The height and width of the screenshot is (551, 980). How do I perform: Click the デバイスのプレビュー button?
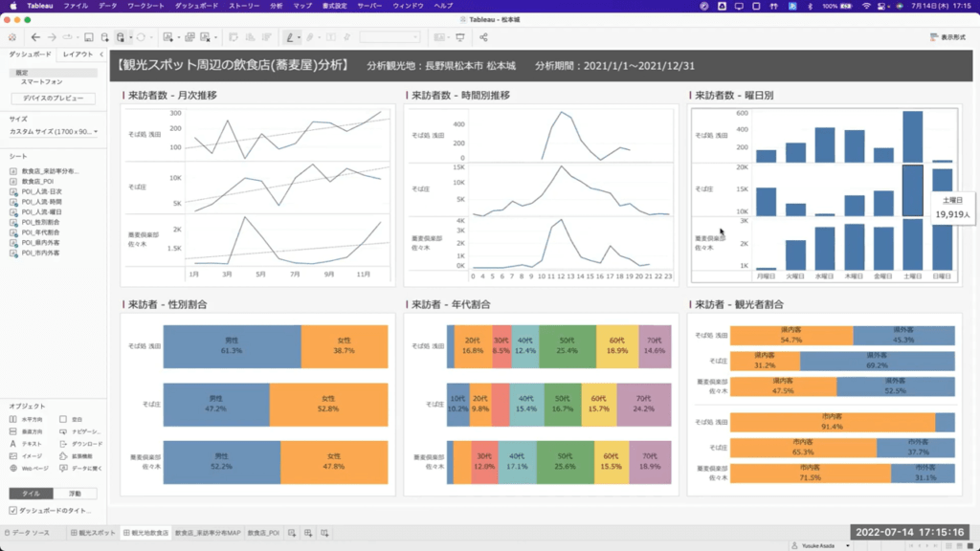click(x=53, y=99)
